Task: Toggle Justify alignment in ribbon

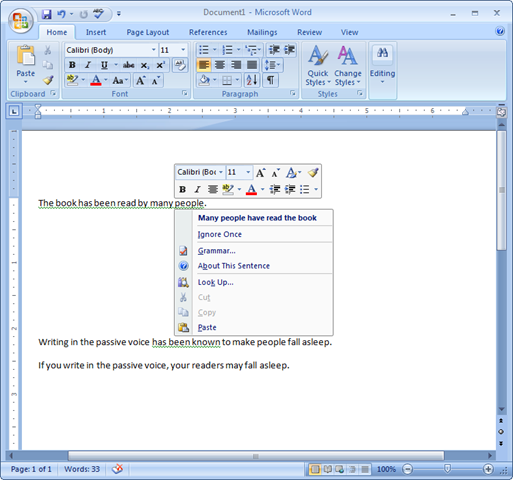Action: (x=252, y=65)
